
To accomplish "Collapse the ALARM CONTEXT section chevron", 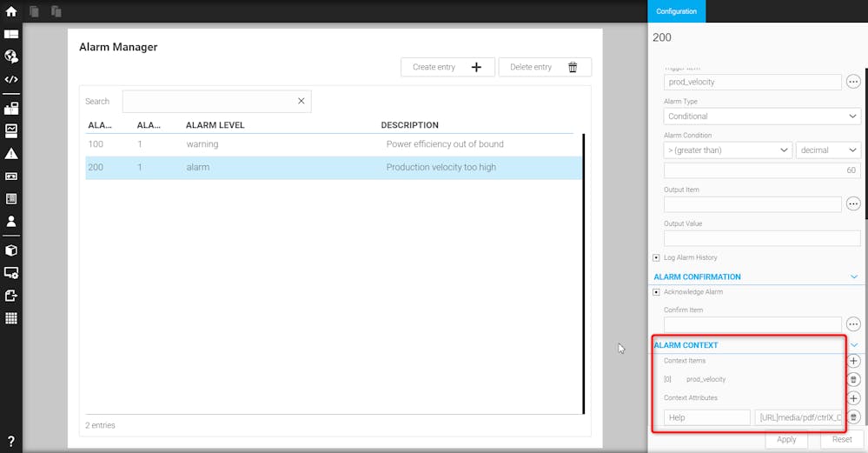I will (x=853, y=345).
